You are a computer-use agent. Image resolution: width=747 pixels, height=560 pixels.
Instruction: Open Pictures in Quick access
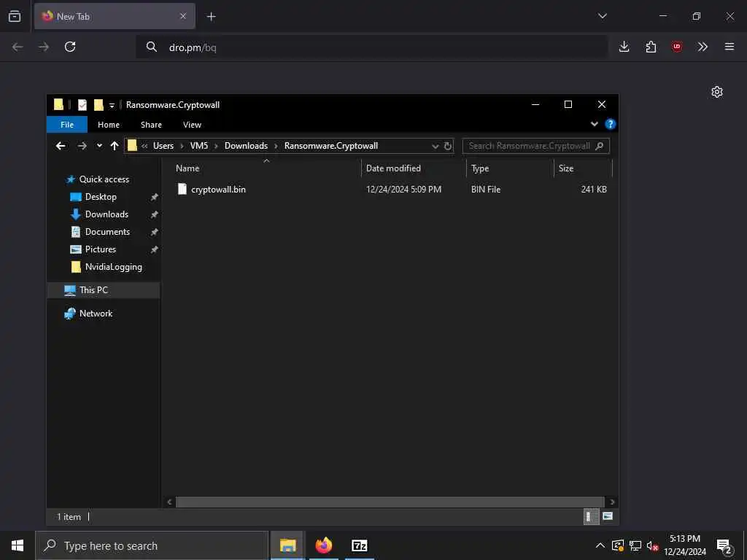100,249
